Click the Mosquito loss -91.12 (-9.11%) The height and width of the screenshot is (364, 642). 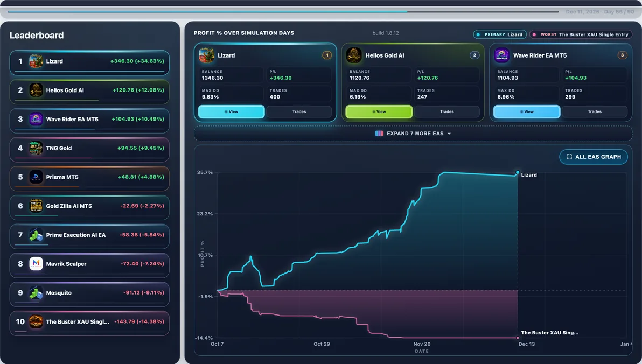[143, 293]
